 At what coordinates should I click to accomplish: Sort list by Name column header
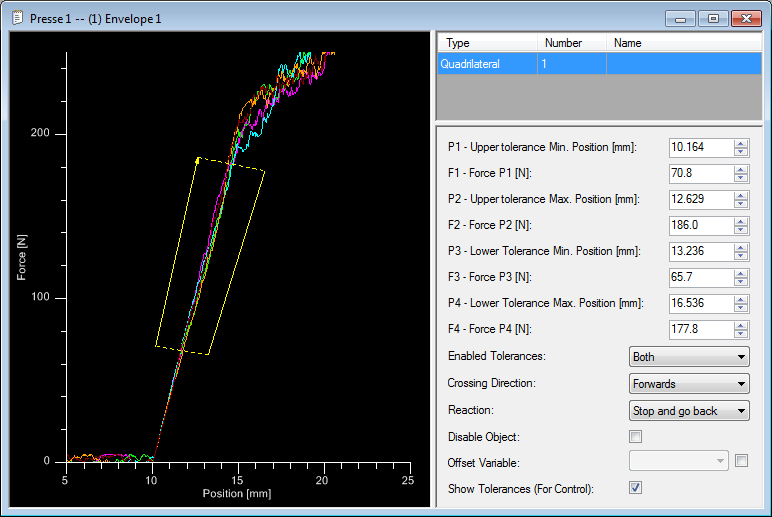(x=684, y=43)
